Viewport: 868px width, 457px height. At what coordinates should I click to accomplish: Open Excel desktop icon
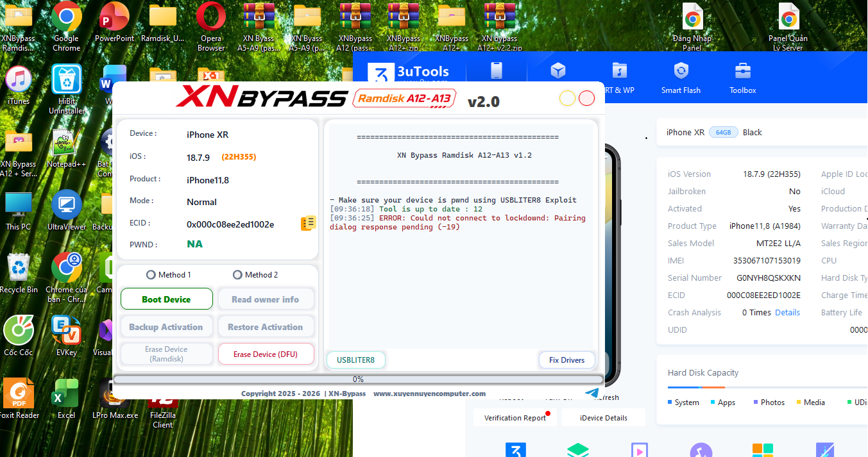pos(66,399)
